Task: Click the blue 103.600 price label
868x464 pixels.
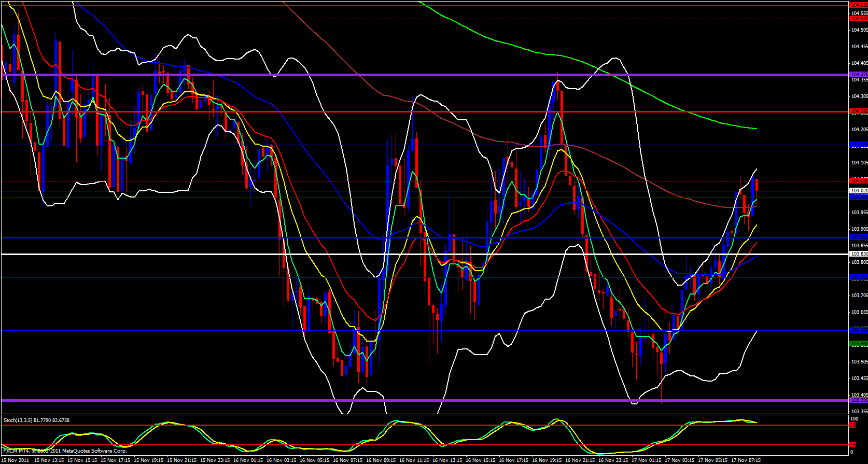Action: click(x=858, y=330)
